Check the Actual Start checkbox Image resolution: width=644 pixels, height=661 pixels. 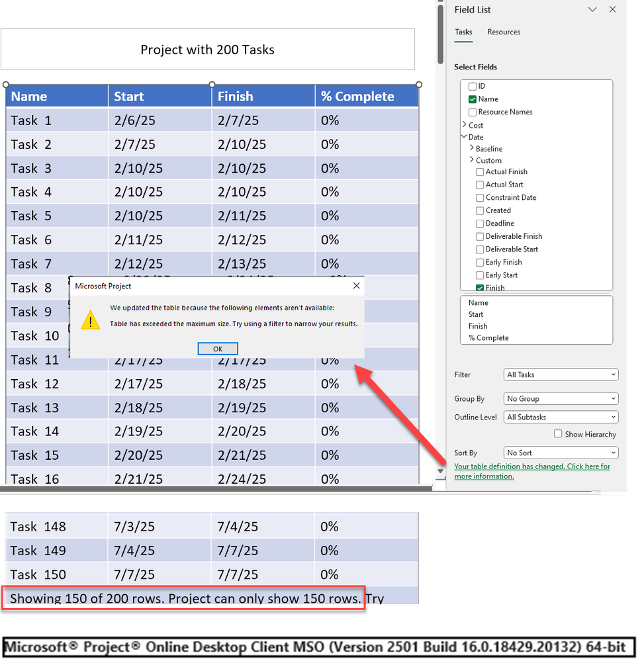[x=479, y=185]
